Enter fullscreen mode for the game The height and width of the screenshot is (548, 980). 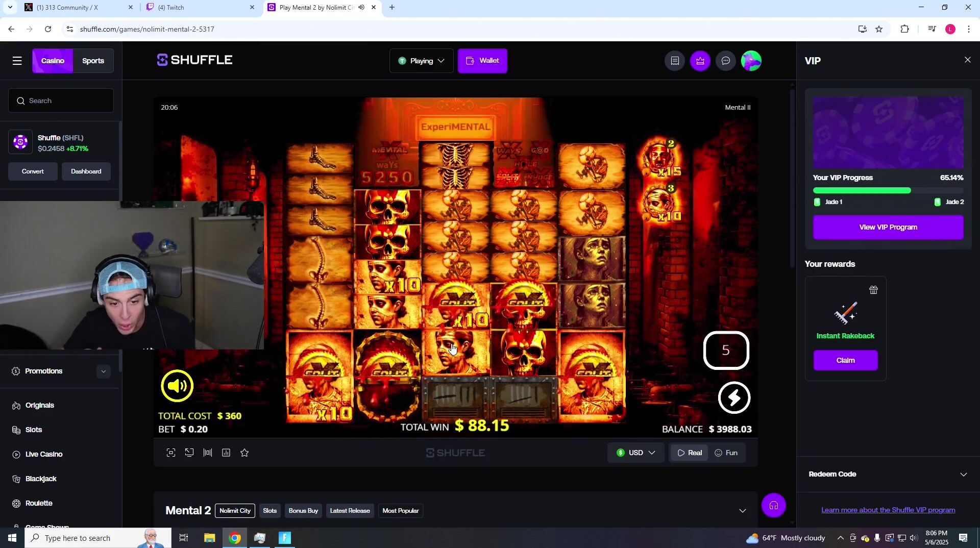[171, 453]
